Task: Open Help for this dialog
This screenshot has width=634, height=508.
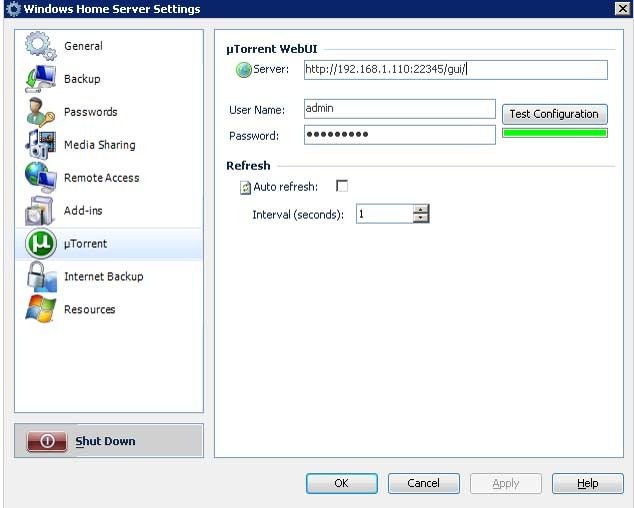Action: coord(588,483)
